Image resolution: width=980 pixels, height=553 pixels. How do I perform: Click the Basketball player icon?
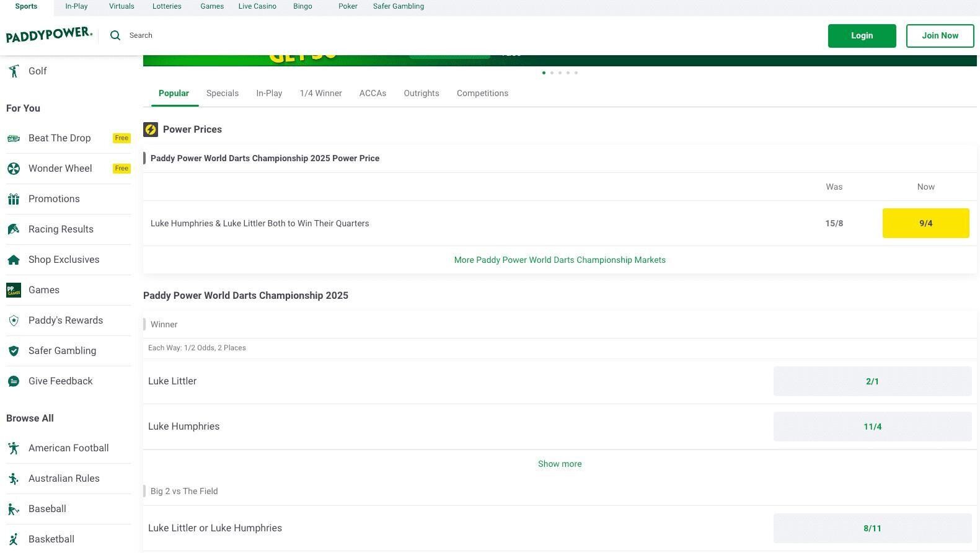[x=14, y=539]
